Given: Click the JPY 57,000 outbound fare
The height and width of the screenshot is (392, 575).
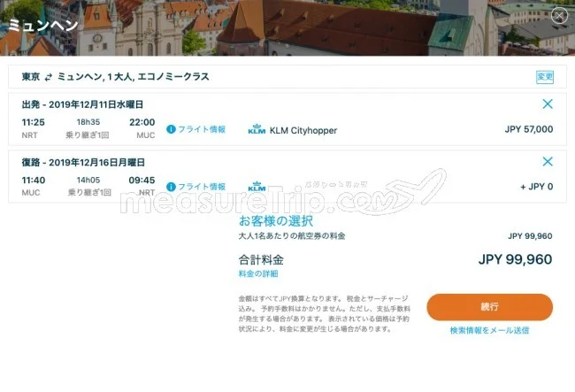Looking at the screenshot, I should coord(528,129).
